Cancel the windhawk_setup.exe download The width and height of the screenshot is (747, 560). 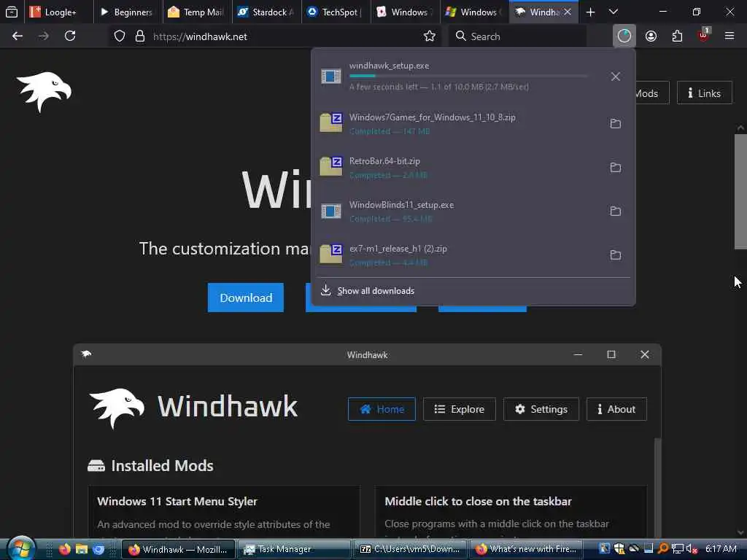coord(616,76)
